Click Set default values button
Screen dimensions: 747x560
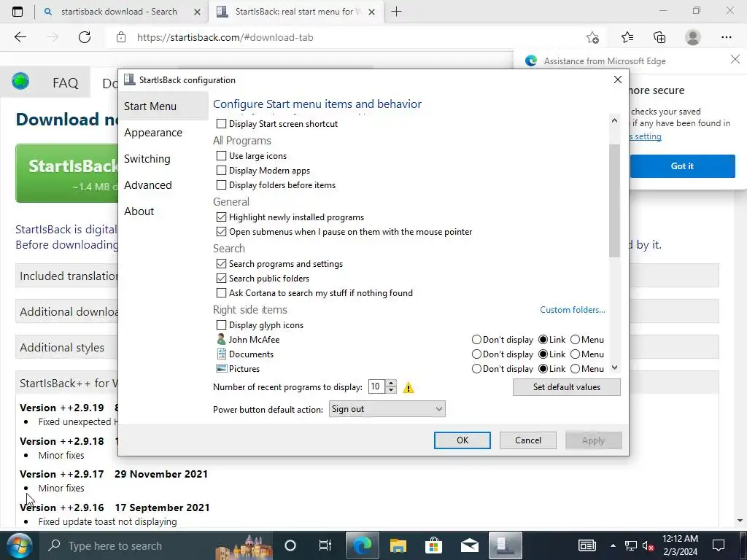click(x=566, y=387)
